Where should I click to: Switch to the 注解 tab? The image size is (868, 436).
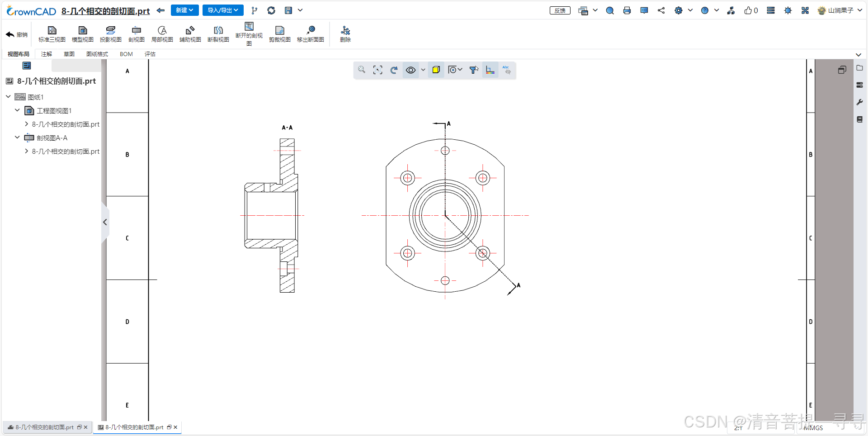(47, 54)
